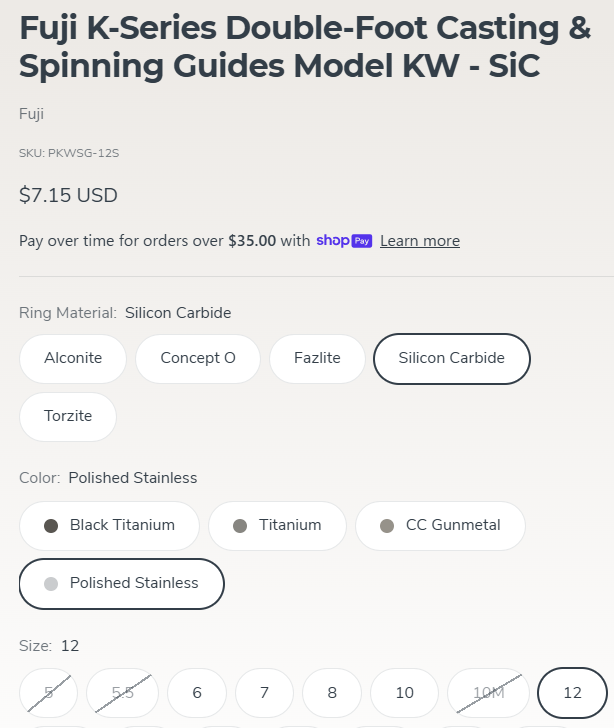Pick CC Gunmetal color option
Image resolution: width=614 pixels, height=728 pixels.
(440, 526)
